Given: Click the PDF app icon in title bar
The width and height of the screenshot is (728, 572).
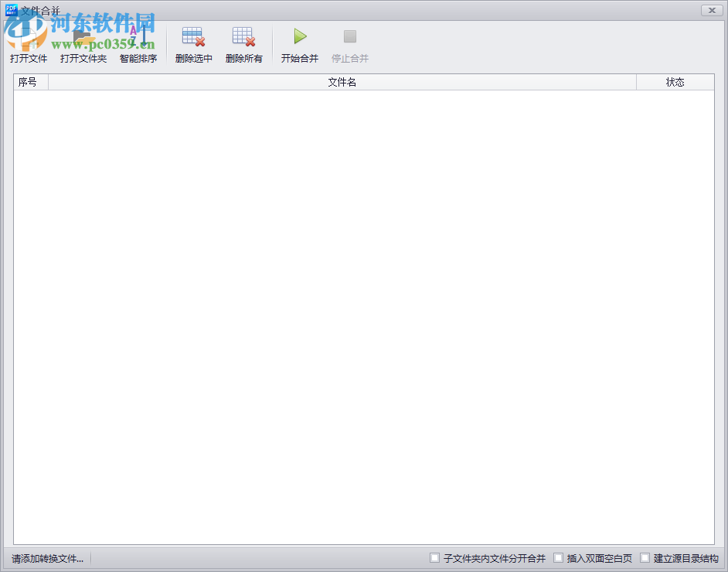Looking at the screenshot, I should tap(11, 10).
